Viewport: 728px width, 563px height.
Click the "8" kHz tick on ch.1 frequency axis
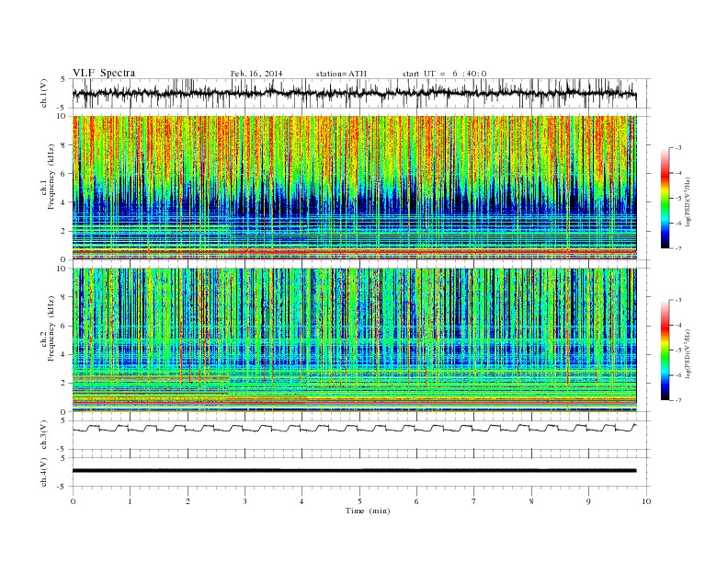click(x=64, y=145)
